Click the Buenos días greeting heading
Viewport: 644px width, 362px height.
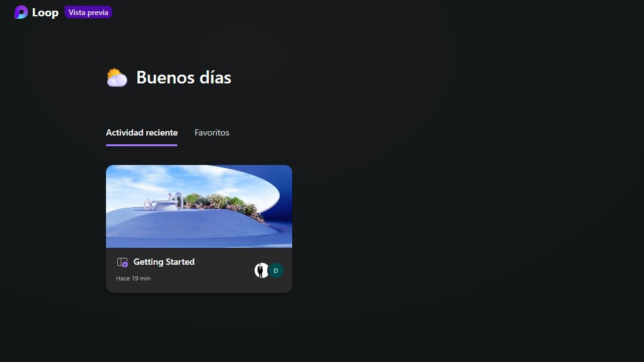pos(184,77)
